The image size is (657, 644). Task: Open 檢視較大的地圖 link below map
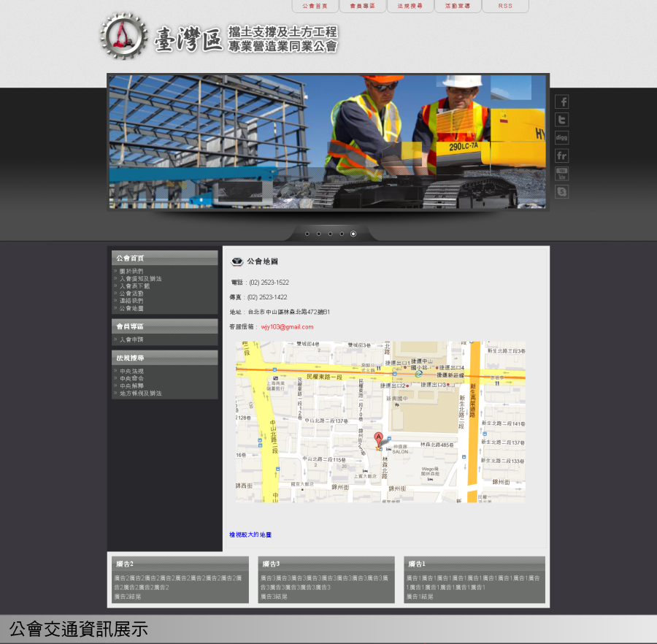coord(250,534)
